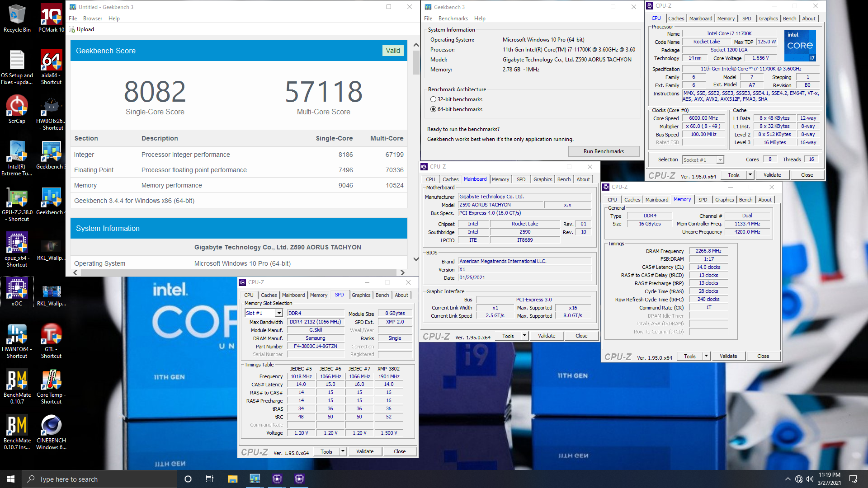Screen dimensions: 868x488
Task: Select the xOC desktop icon
Action: pyautogui.click(x=17, y=292)
